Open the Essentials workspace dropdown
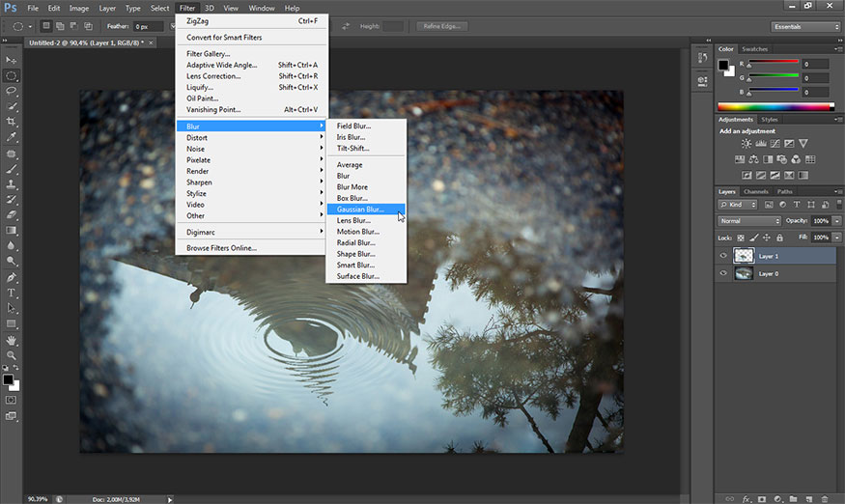Image resolution: width=845 pixels, height=504 pixels. pyautogui.click(x=805, y=27)
